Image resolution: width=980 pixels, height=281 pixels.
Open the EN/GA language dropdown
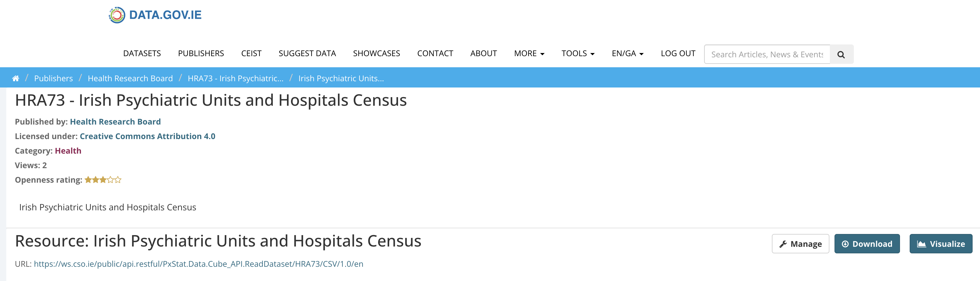(627, 54)
